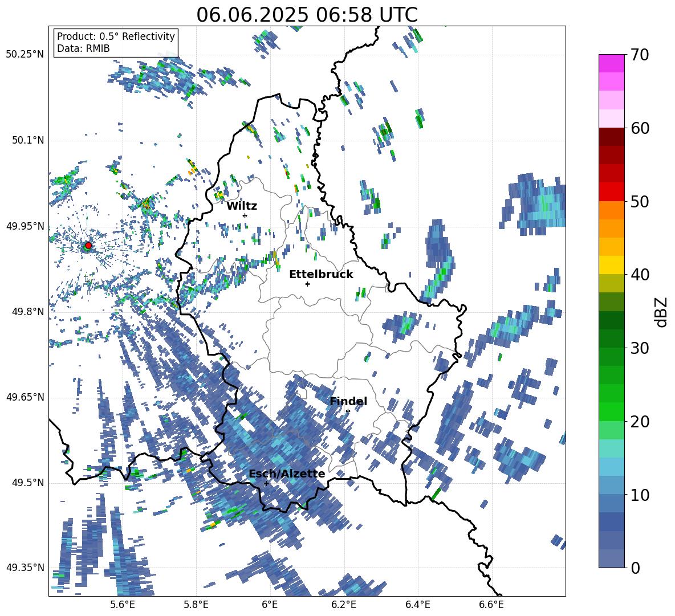Click the Wiltz city label
675x616 pixels.
tap(242, 206)
